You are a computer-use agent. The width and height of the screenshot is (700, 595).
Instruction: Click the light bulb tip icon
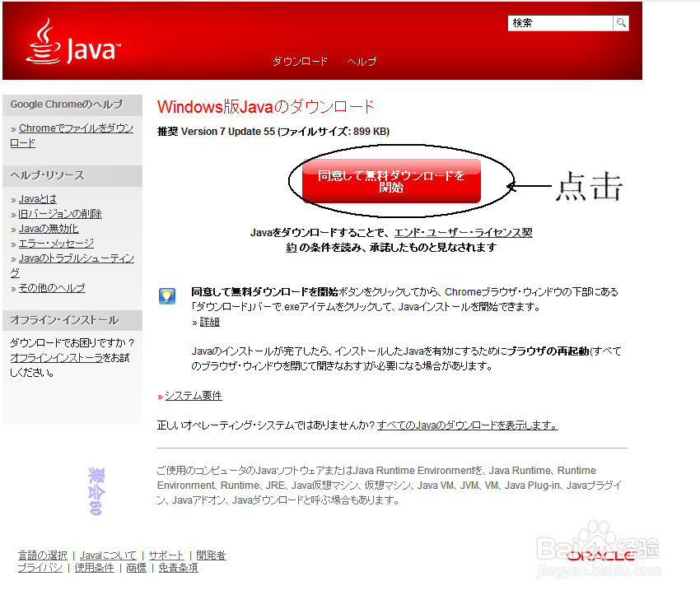click(x=167, y=296)
